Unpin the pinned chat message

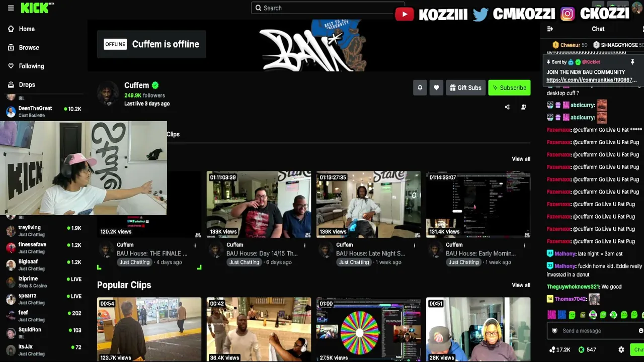[632, 62]
